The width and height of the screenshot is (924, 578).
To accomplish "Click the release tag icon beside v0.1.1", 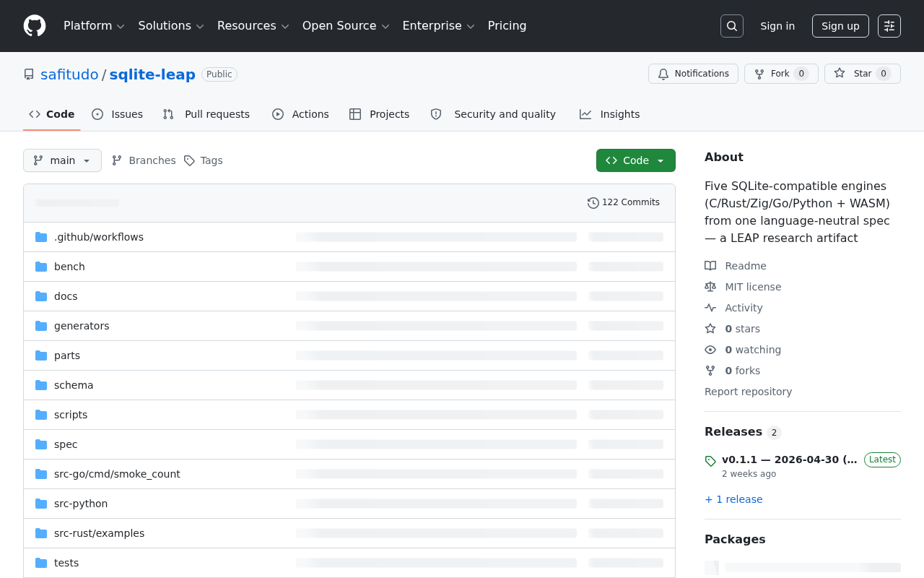I will [710, 461].
